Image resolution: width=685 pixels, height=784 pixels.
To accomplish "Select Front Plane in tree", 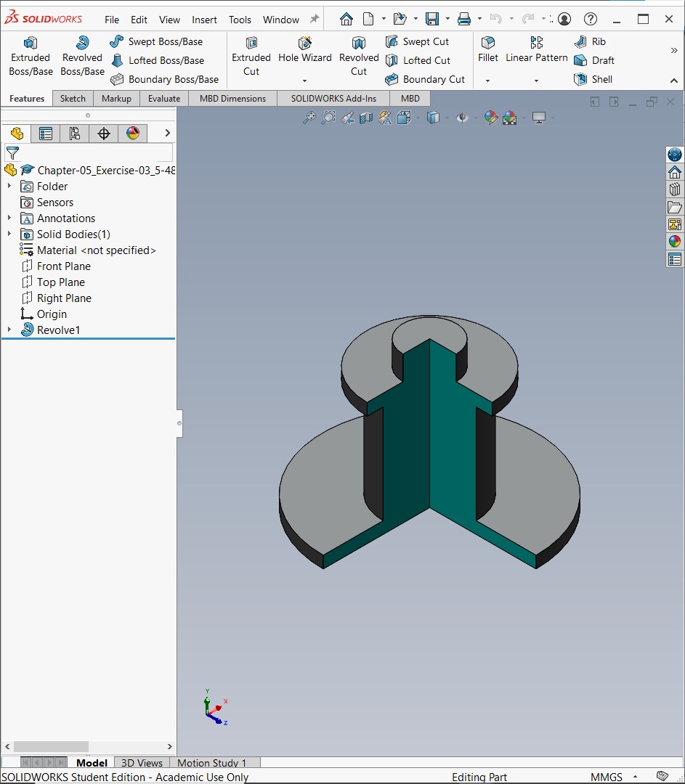I will click(x=63, y=266).
